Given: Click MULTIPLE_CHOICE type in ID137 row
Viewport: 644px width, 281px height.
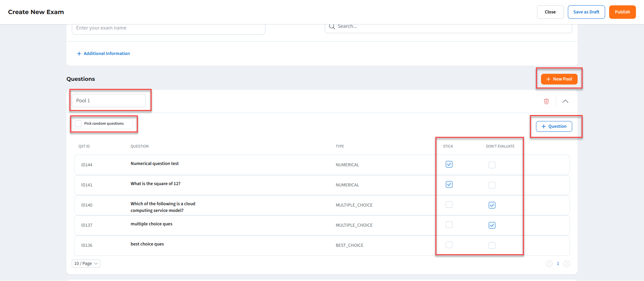Looking at the screenshot, I should click(354, 225).
